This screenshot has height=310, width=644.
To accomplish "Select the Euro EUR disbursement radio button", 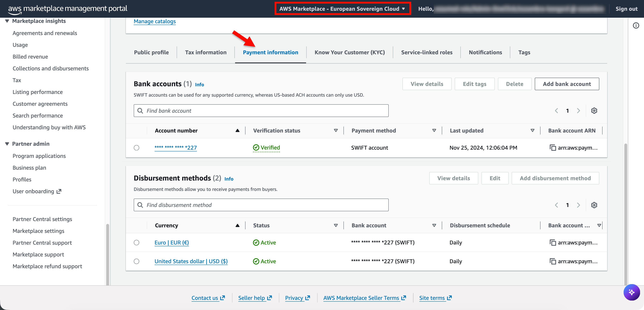I will [x=136, y=242].
